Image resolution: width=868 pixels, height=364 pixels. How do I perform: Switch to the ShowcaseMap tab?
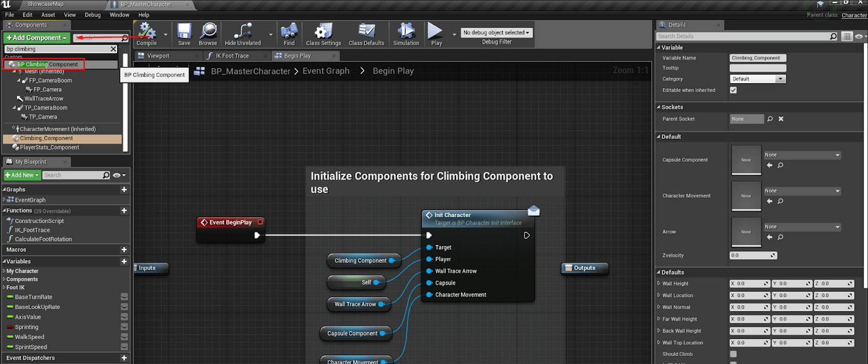[50, 4]
